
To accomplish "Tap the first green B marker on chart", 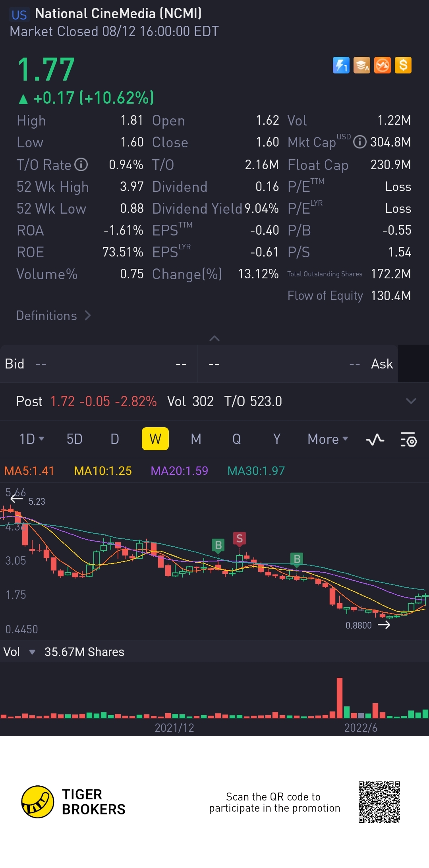I will click(218, 545).
